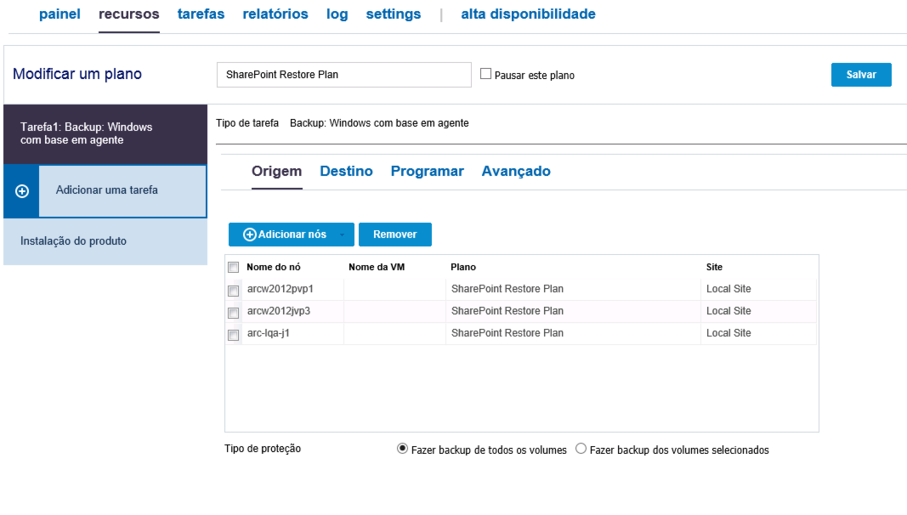Screen dimensions: 907x515
Task: Click the plus icon beside Adicionar uma tarefa
Action: coord(22,191)
